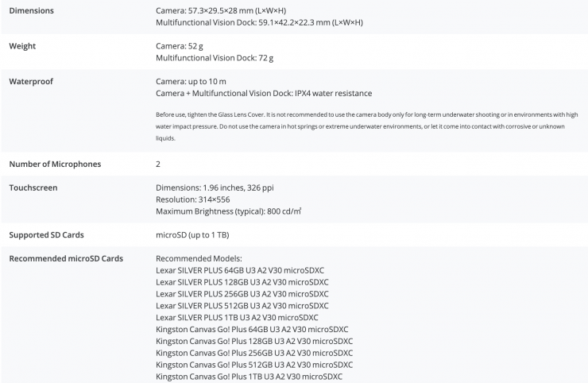This screenshot has height=383, width=588.
Task: Click the Recommended microSD Cards label
Action: tap(65, 258)
